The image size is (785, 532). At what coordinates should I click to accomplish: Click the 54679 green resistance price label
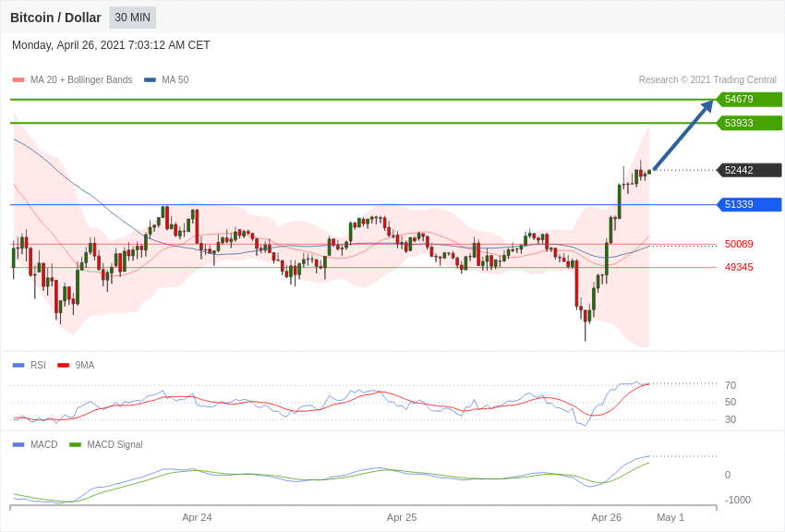(750, 99)
